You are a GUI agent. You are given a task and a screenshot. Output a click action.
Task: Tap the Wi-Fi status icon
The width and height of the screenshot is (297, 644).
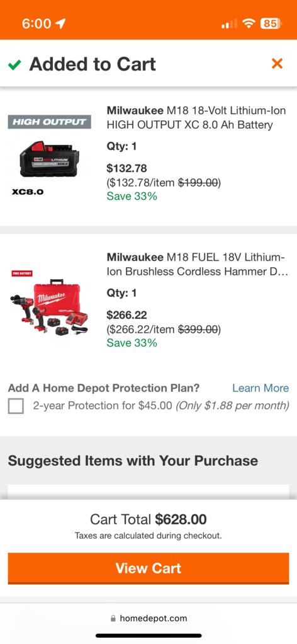coord(249,23)
